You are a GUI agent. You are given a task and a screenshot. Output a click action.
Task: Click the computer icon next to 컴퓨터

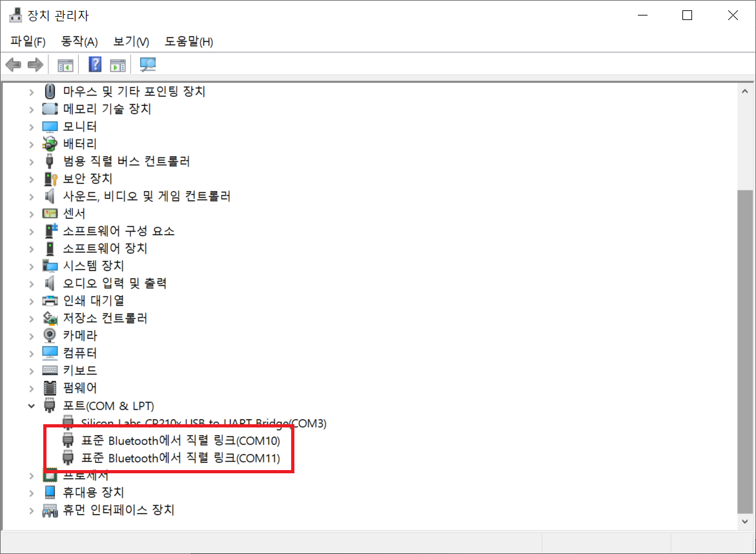pos(50,353)
